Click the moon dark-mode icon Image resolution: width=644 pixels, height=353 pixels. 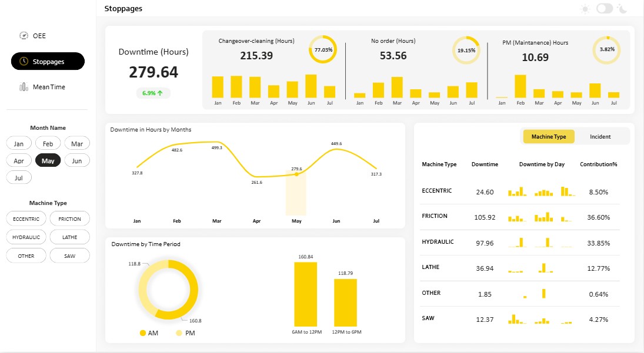click(x=622, y=9)
